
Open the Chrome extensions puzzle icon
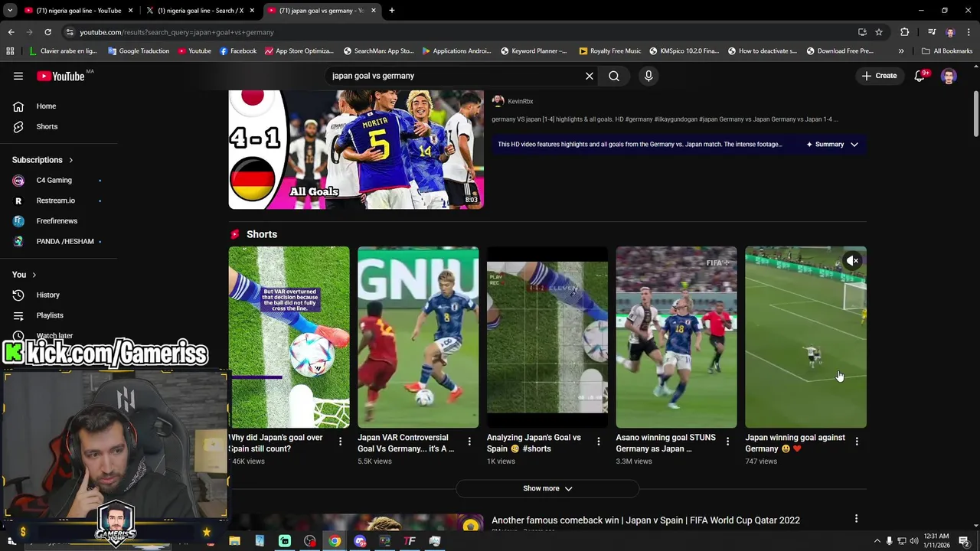coord(904,32)
